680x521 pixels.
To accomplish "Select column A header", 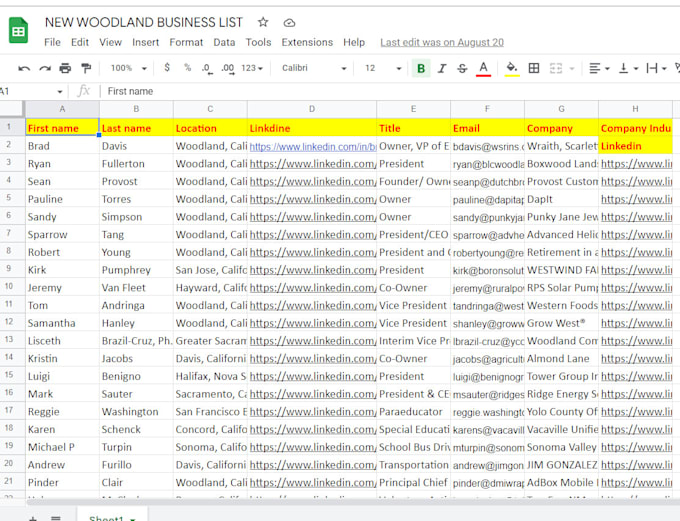I will (62, 109).
